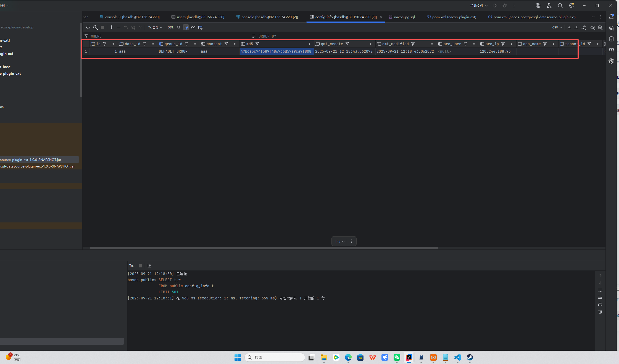
Task: Open the Maven tool window
Action: click(x=611, y=51)
